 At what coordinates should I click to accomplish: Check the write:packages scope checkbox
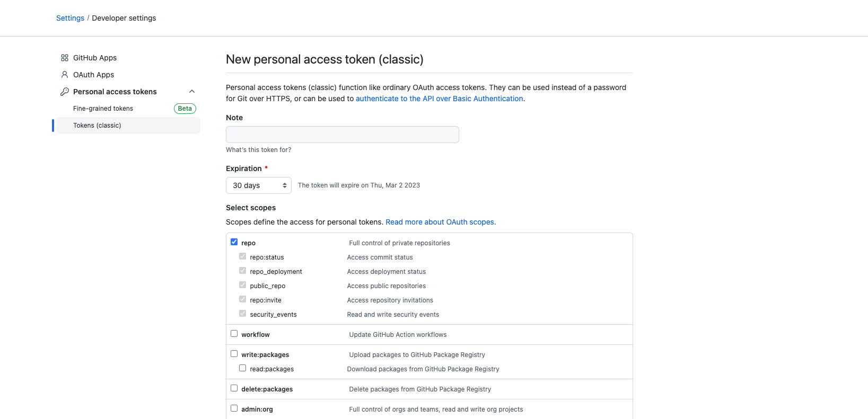click(x=234, y=354)
